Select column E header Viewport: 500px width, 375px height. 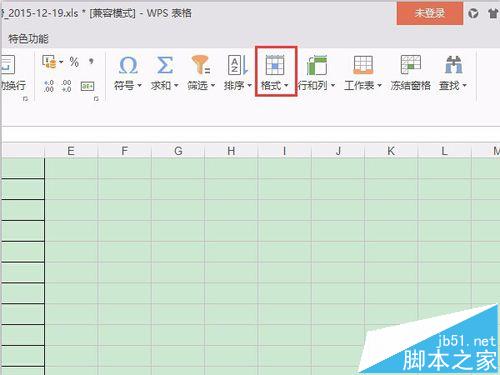tap(71, 151)
